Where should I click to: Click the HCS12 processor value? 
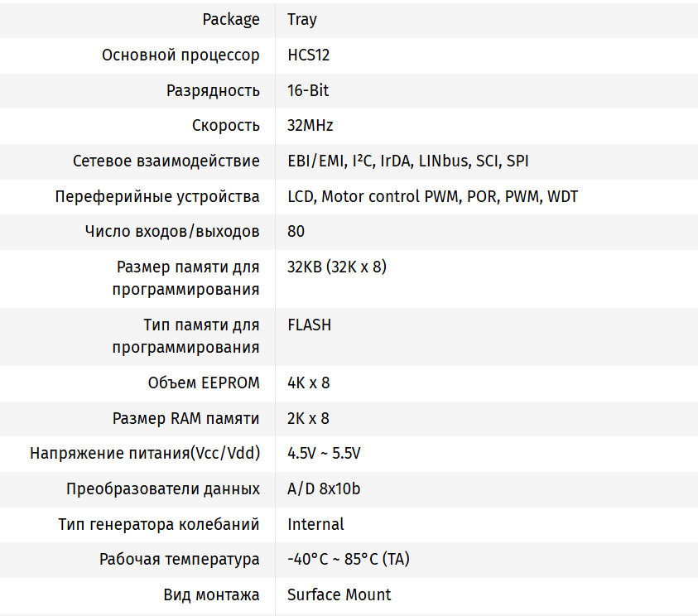pyautogui.click(x=309, y=55)
